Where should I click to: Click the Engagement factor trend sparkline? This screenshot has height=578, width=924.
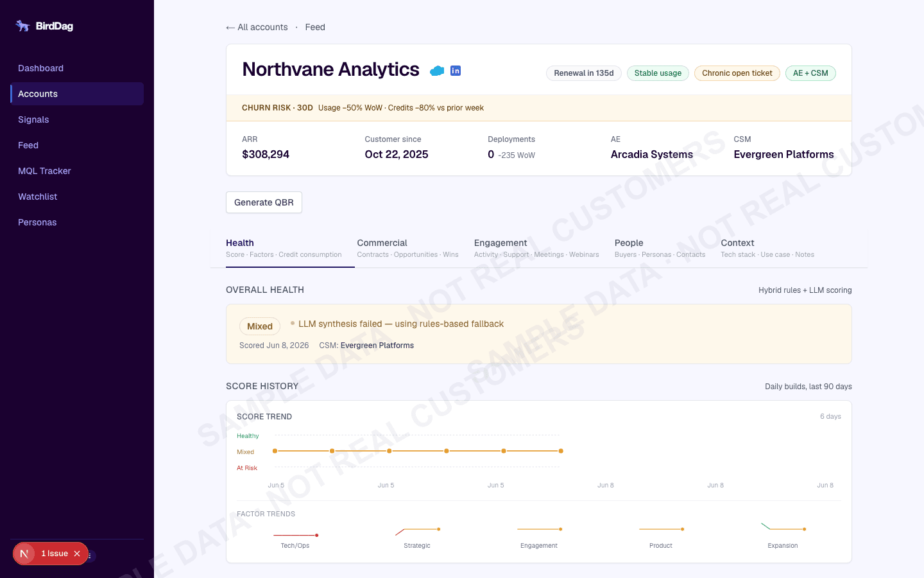[x=539, y=529]
